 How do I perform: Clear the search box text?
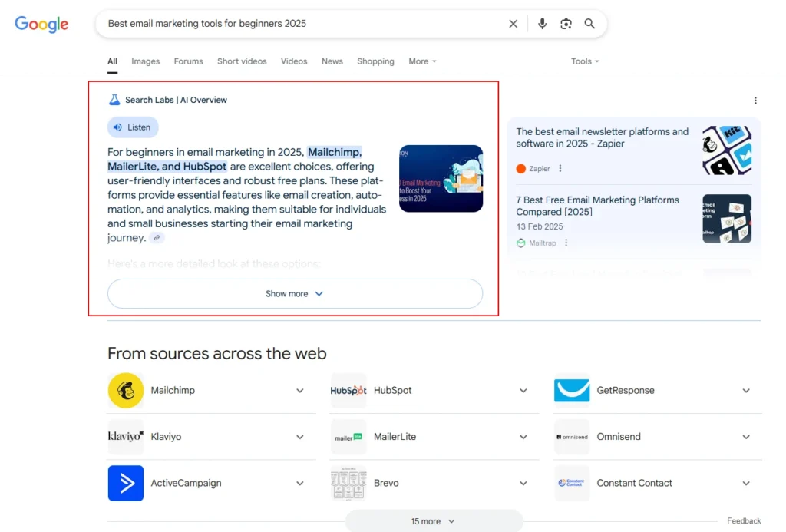[514, 24]
